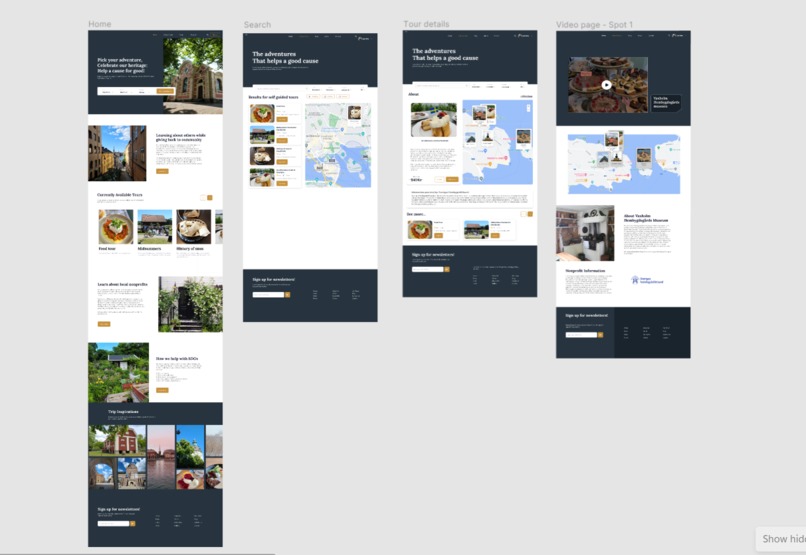
Task: Click the gold next arrow for available tours
Action: 210,197
